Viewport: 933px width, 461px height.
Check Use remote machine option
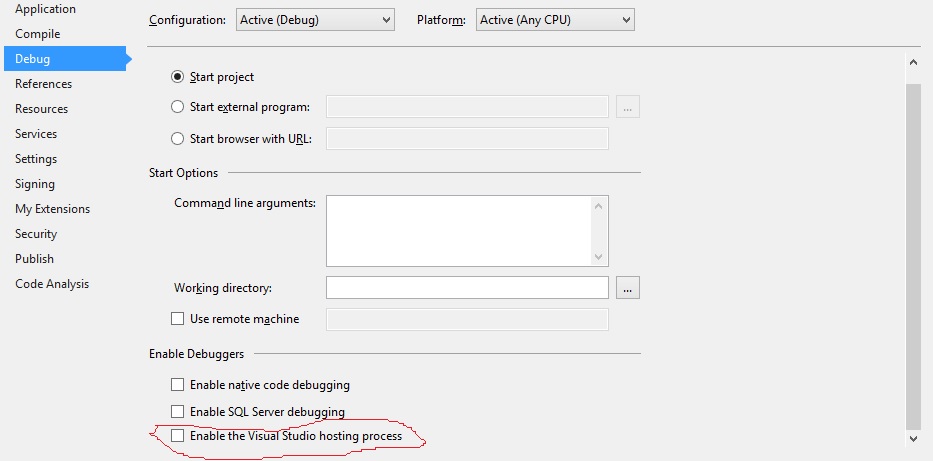(x=177, y=319)
